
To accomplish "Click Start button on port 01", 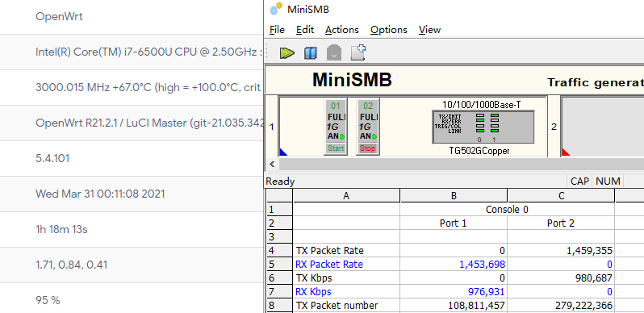I will coord(336,148).
